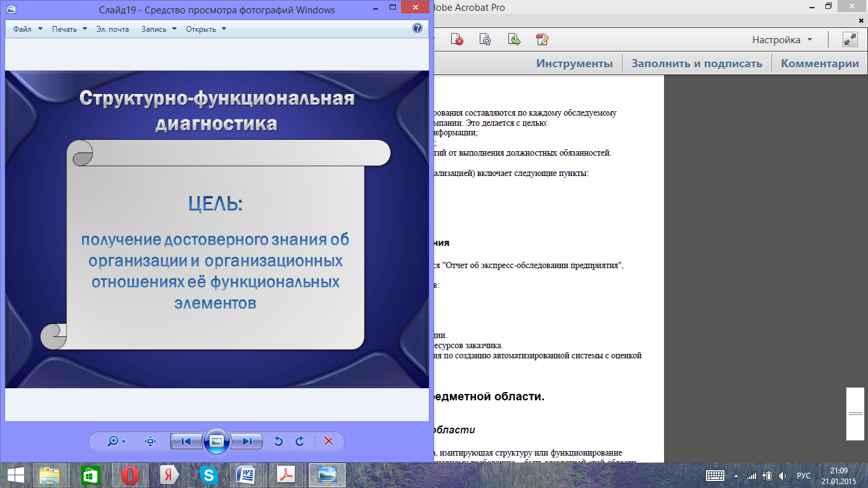The image size is (868, 488).
Task: Open File Explorer from the taskbar
Action: click(50, 475)
